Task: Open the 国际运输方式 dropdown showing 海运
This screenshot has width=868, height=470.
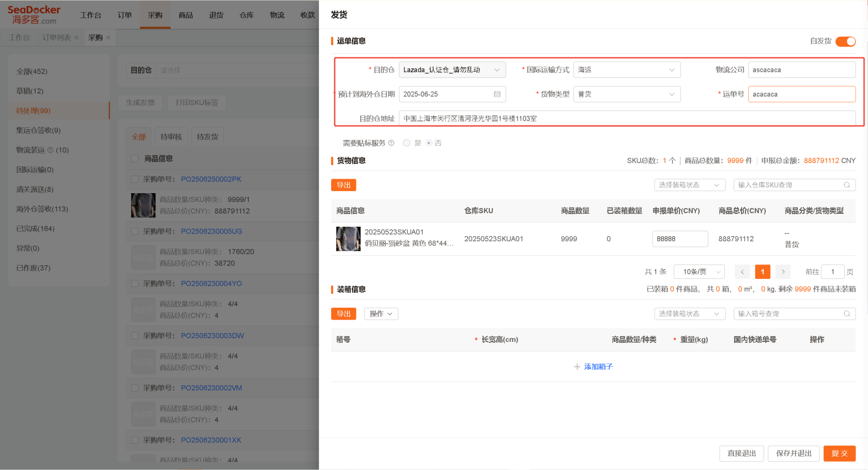Action: (627, 70)
